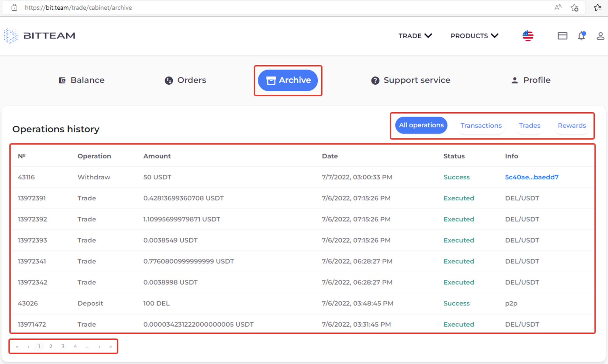This screenshot has width=608, height=364.
Task: Select pagination page 4
Action: point(75,346)
